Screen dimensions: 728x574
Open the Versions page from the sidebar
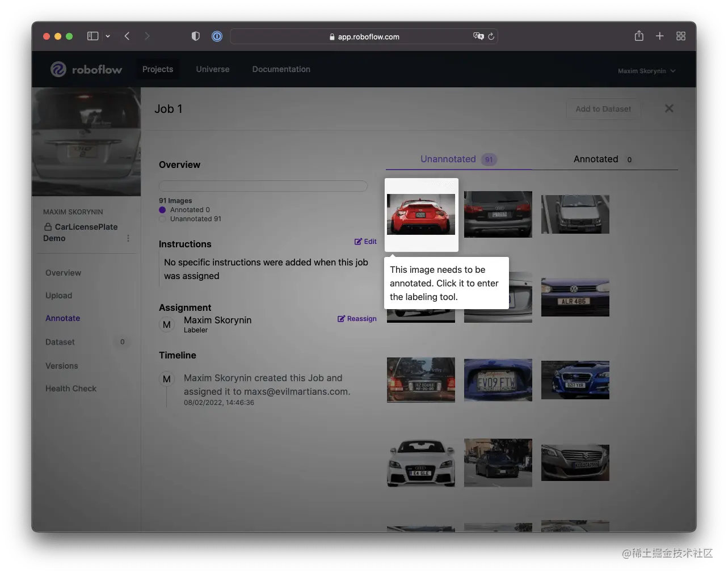tap(61, 365)
